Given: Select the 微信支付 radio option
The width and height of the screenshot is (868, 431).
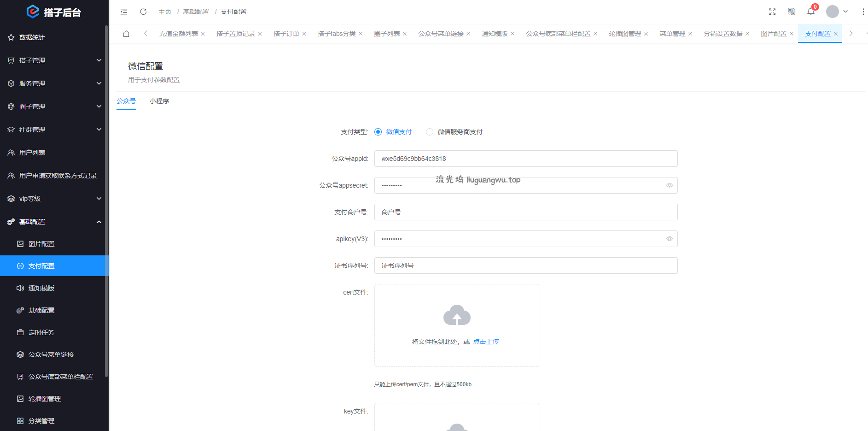Looking at the screenshot, I should (x=378, y=132).
